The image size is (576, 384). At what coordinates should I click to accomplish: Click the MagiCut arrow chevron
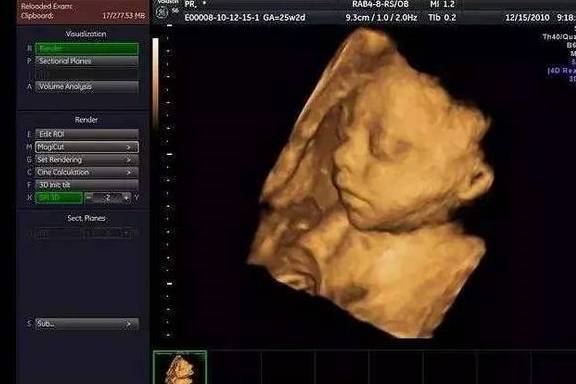(129, 147)
